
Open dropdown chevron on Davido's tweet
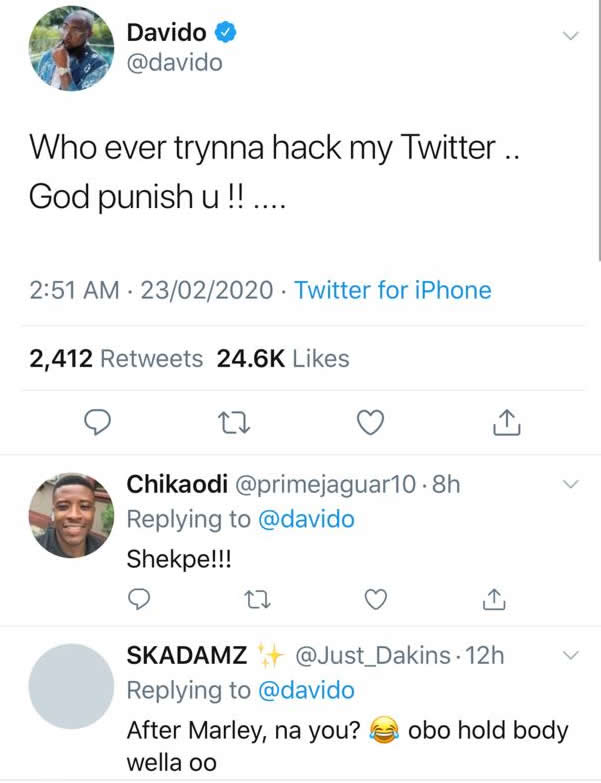[x=571, y=36]
